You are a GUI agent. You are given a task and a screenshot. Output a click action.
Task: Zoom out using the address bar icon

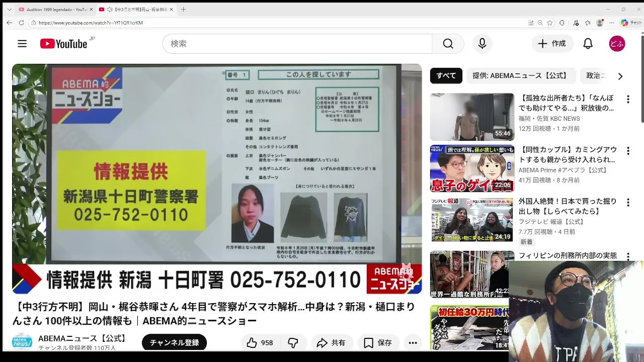(x=540, y=23)
